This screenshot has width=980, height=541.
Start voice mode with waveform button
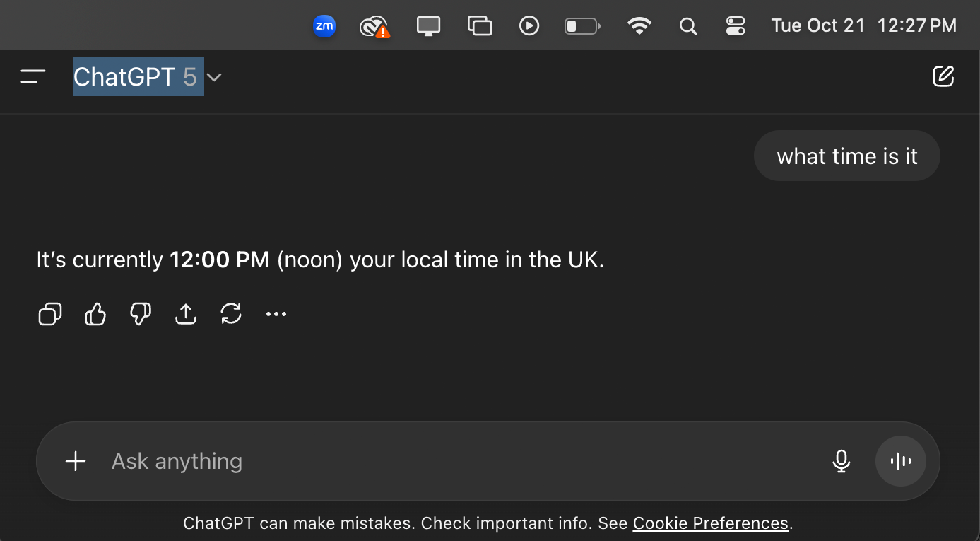tap(900, 461)
